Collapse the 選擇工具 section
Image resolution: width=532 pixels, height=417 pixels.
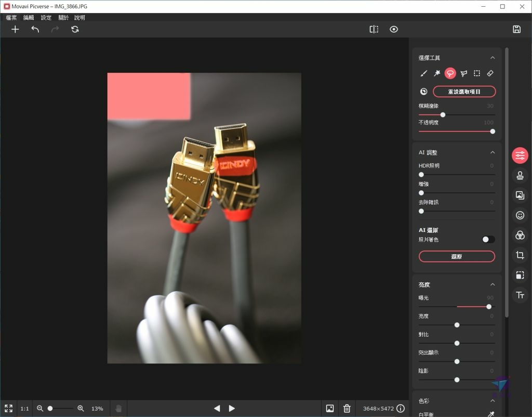point(493,58)
